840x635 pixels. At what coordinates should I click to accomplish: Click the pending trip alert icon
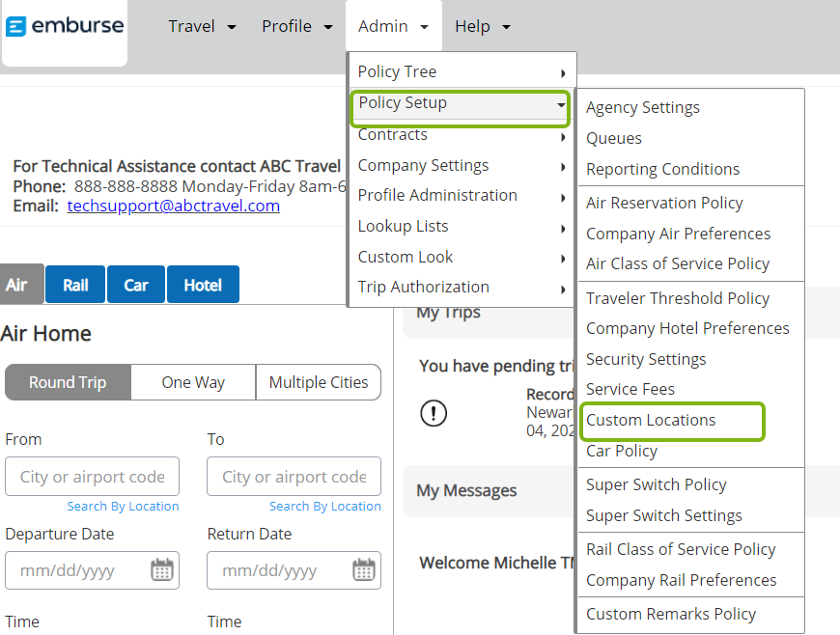[434, 413]
